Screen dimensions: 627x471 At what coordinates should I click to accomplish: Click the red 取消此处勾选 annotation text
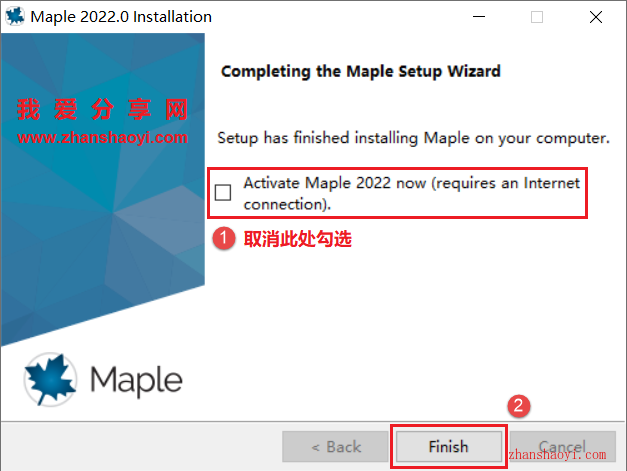(x=298, y=239)
